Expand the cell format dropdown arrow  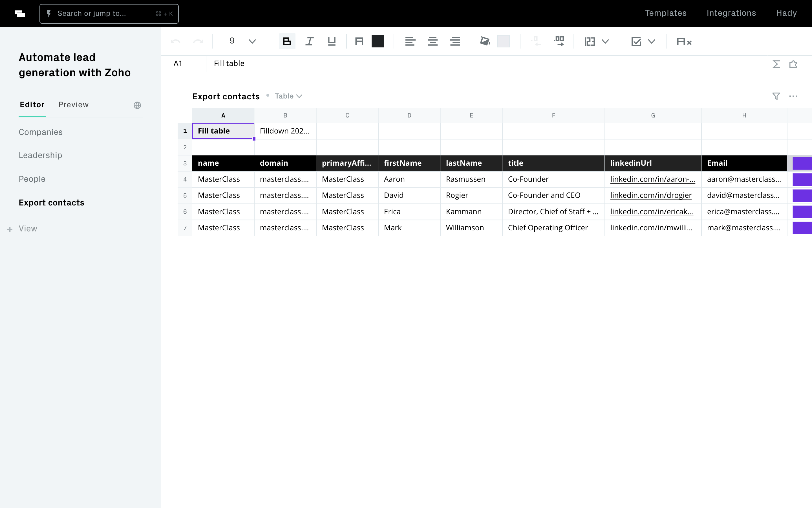(x=605, y=42)
